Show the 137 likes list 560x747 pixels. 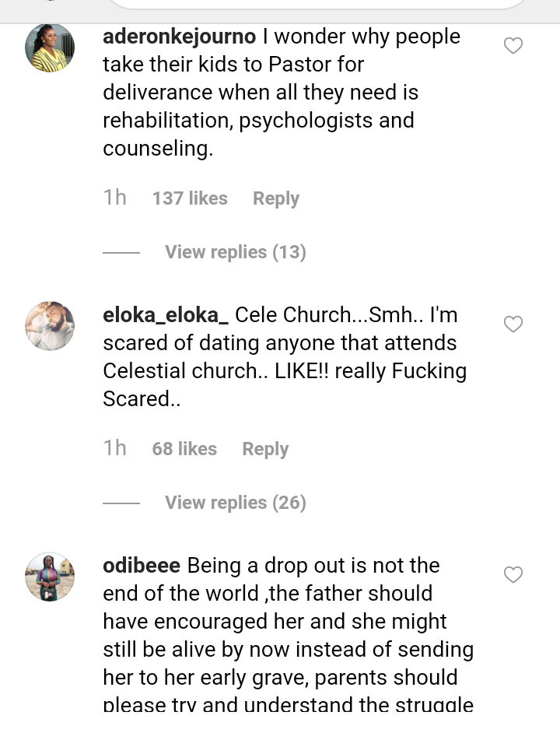(190, 198)
